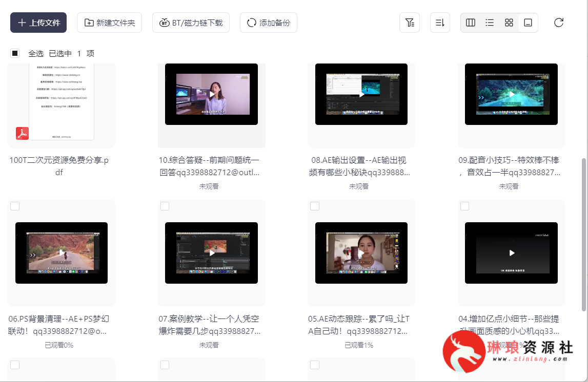
Task: Switch to grid view icon
Action: pos(509,23)
